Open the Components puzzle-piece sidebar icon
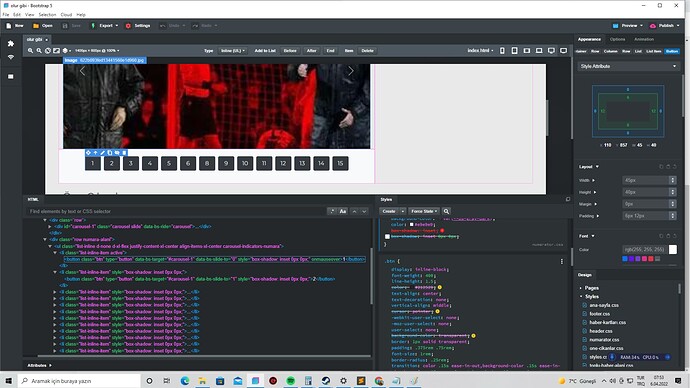690x388 pixels. point(11,44)
